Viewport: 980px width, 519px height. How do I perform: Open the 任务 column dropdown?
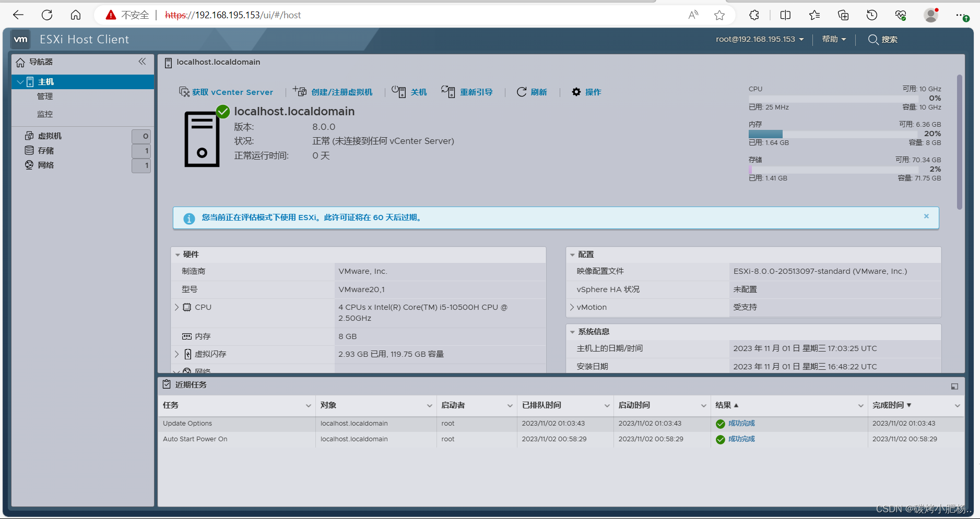[308, 406]
